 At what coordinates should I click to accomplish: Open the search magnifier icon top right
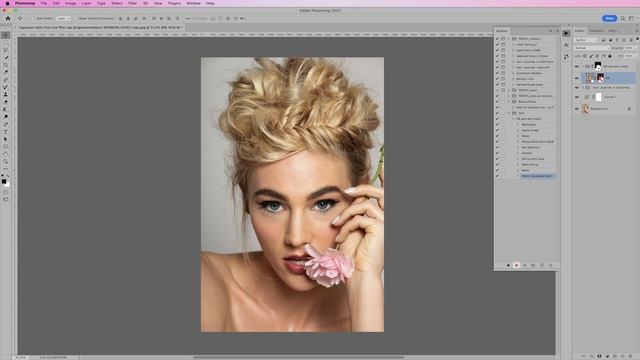[x=622, y=18]
